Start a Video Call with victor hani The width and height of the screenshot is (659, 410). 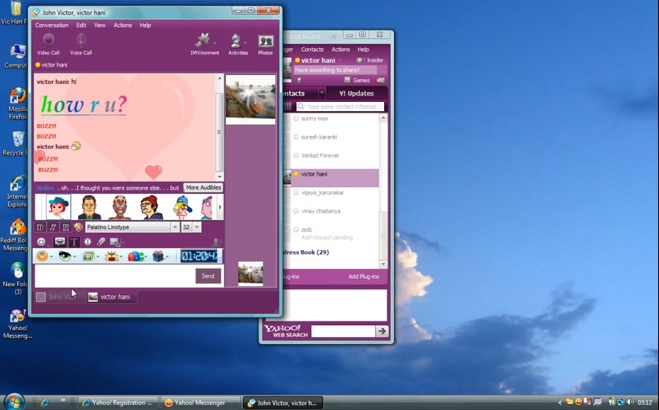tap(48, 41)
